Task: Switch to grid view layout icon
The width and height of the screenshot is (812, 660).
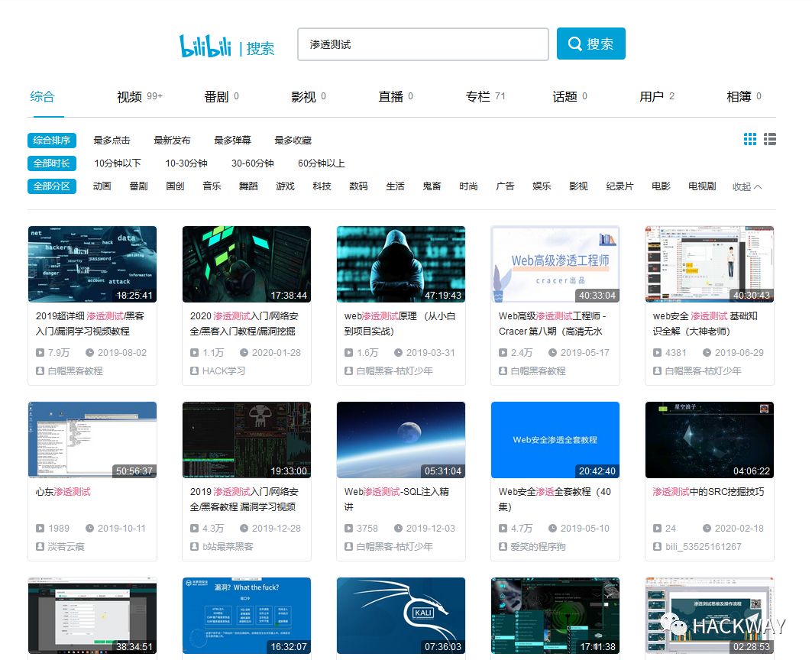Action: (749, 139)
